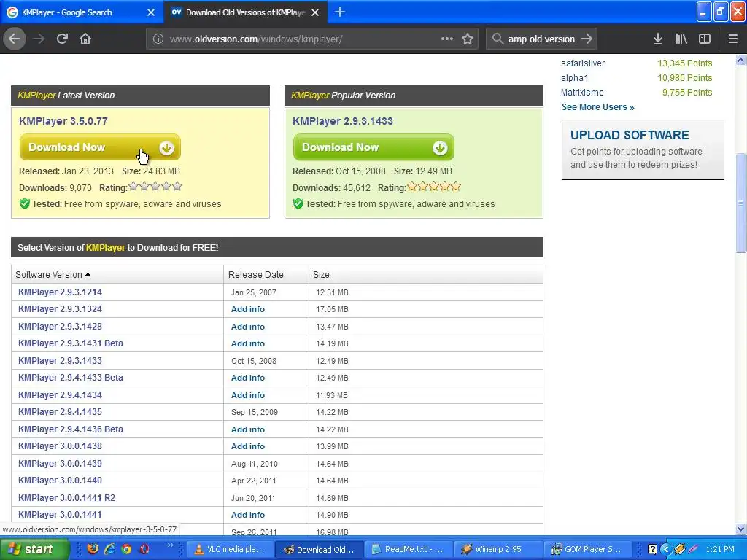747x560 pixels.
Task: Open KMPlayer 2.9.3.1324 version link
Action: click(x=60, y=309)
